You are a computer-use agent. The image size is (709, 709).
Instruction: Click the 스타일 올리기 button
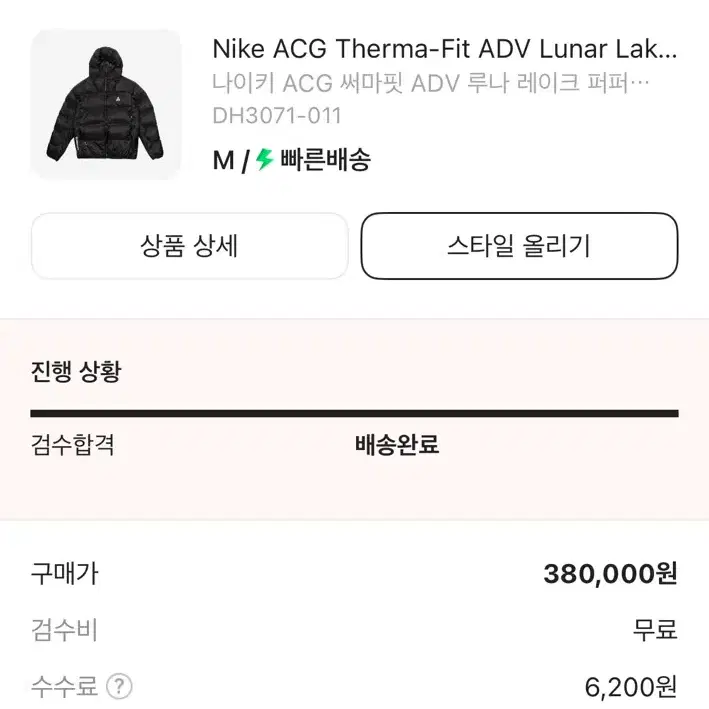point(519,246)
